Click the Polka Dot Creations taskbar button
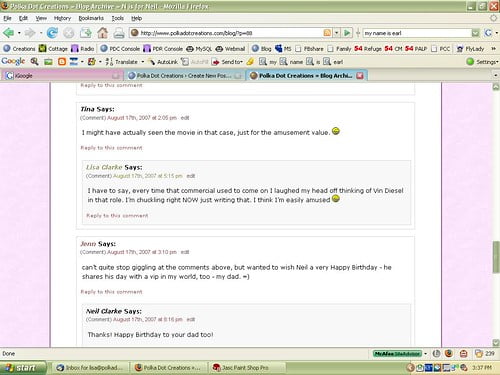 (x=168, y=368)
